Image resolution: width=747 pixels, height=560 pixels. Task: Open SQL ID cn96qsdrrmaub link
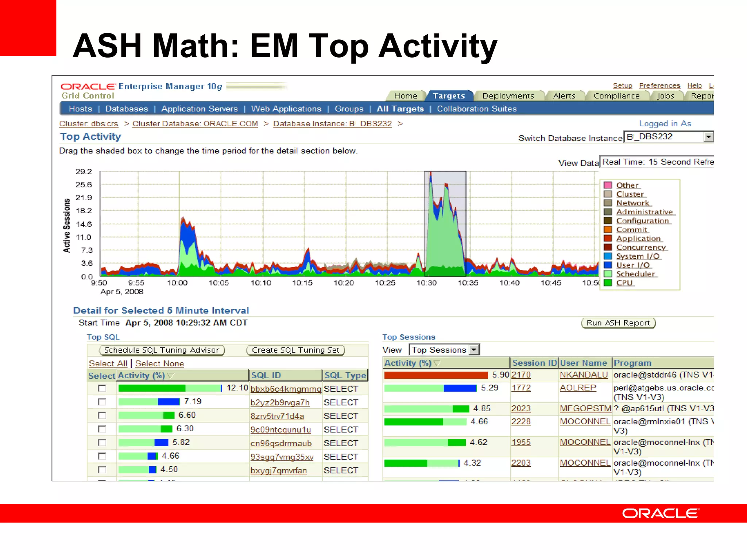coord(281,443)
